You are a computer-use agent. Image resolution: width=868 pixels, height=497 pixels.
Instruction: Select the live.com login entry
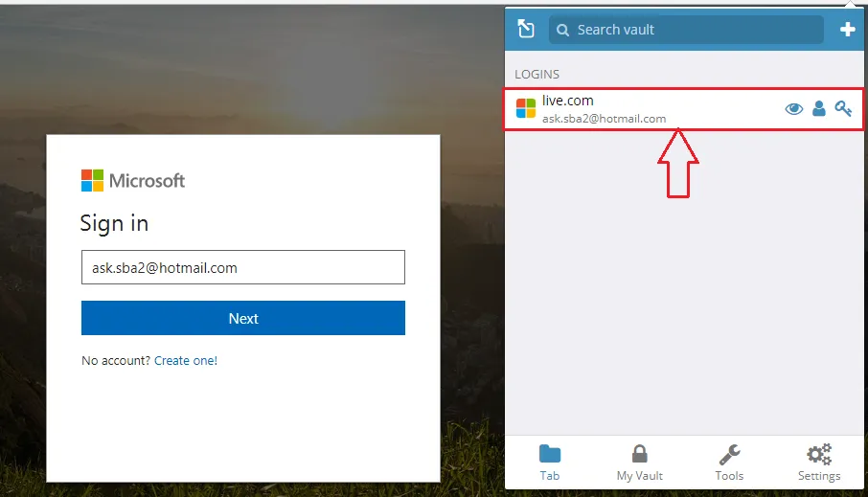(683, 109)
